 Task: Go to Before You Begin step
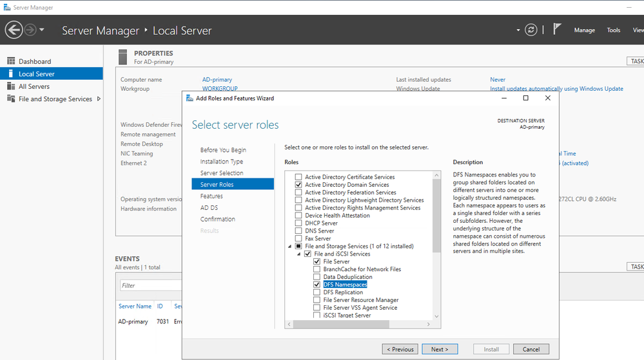[x=223, y=150]
